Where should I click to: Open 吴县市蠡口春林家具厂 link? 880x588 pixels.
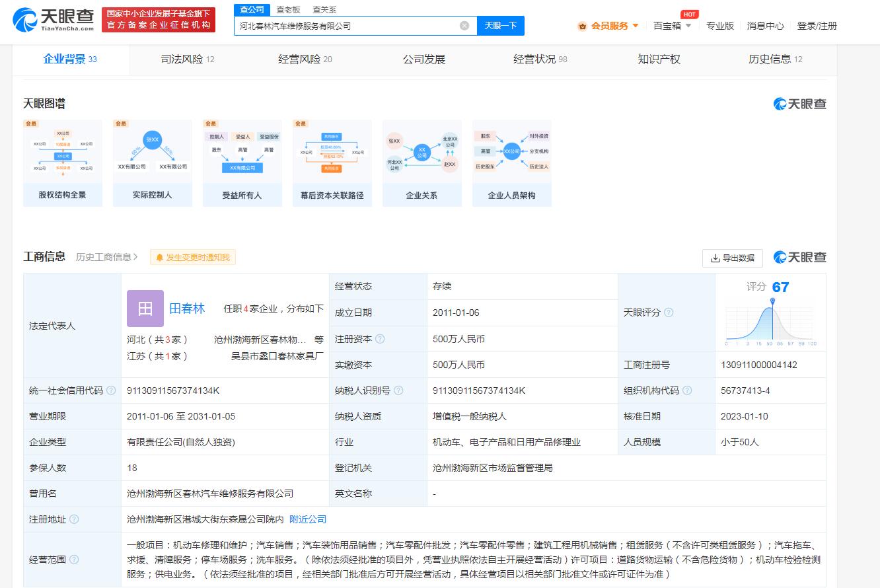pyautogui.click(x=277, y=356)
